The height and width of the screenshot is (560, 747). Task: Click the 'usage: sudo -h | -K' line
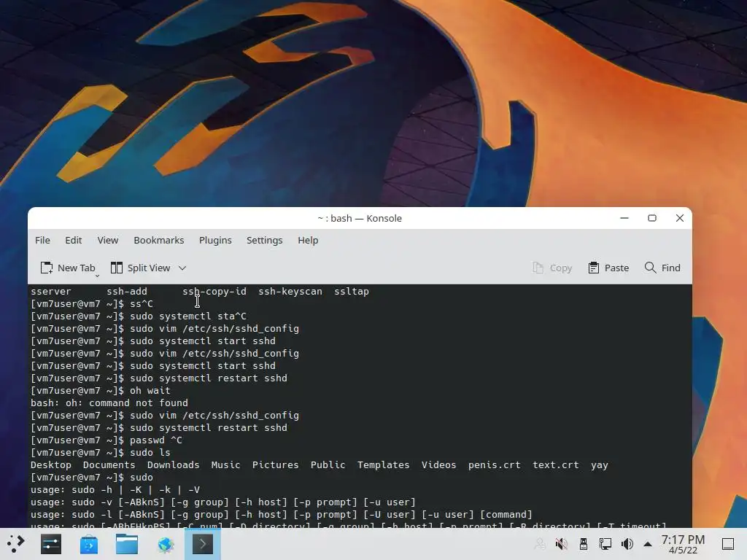[x=115, y=489]
